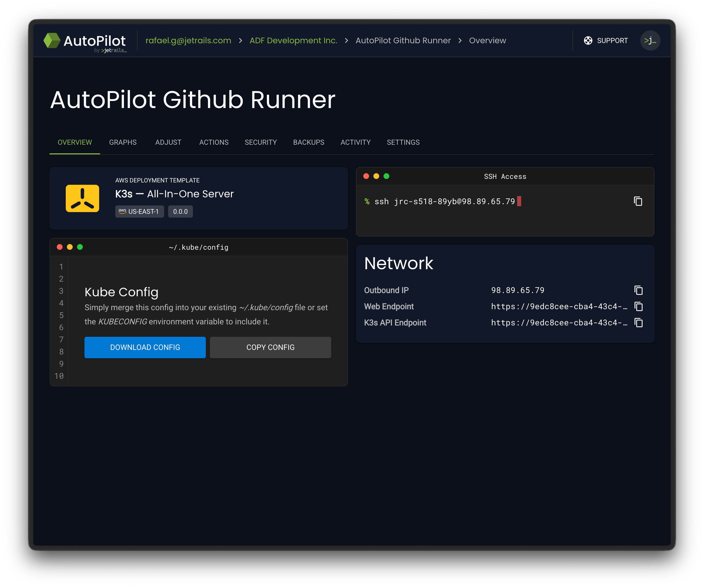The height and width of the screenshot is (588, 704).
Task: Click the Outbound IP label
Action: 386,290
